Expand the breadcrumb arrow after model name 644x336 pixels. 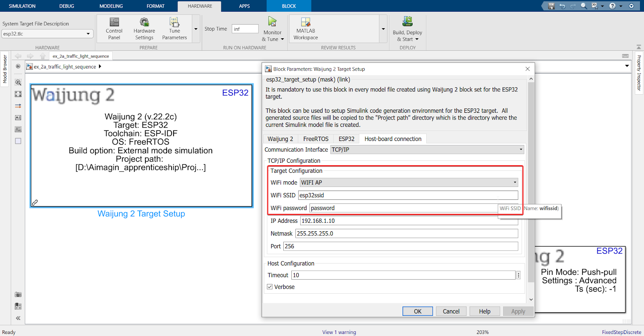(x=100, y=66)
